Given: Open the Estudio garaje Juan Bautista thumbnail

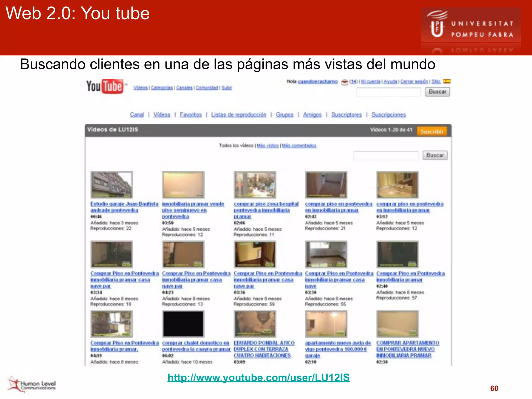Looking at the screenshot, I should click(112, 185).
